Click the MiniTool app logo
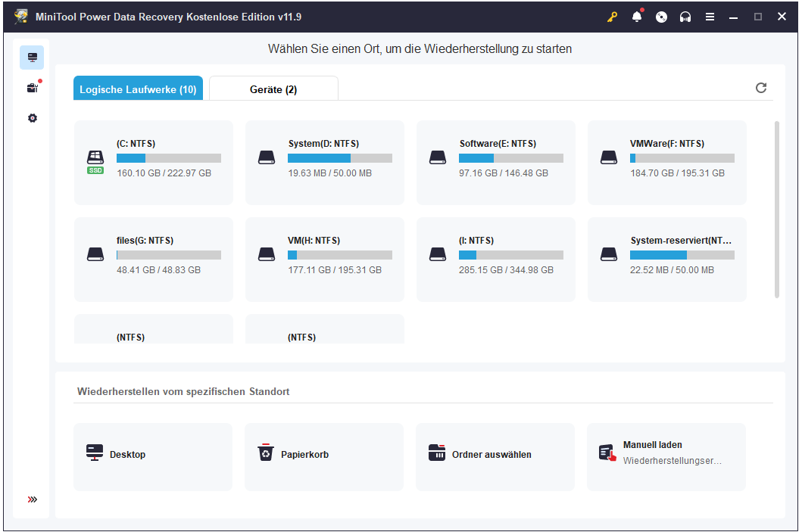802x532 pixels. 20,17
